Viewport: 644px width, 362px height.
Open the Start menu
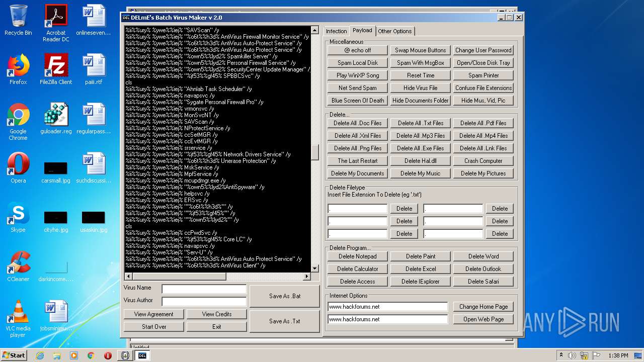14,355
